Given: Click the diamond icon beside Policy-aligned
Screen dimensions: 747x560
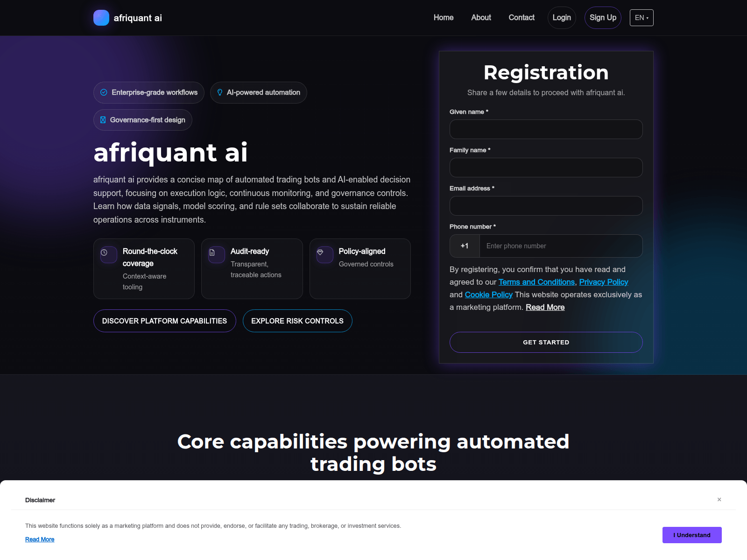Looking at the screenshot, I should click(320, 252).
